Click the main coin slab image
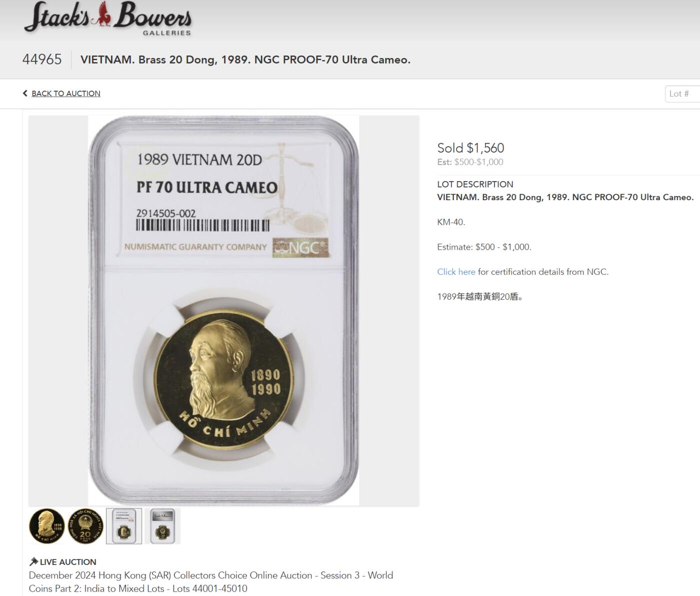700x596 pixels. click(223, 310)
